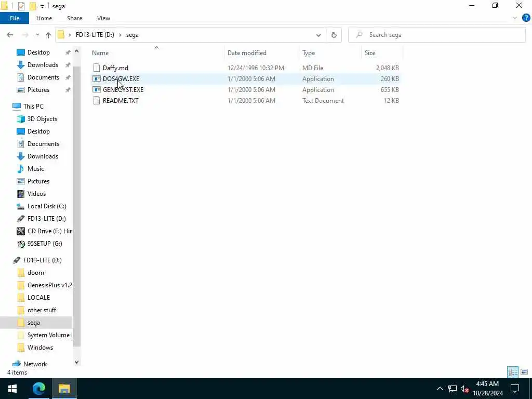
Task: Switch to the Home ribbon tab
Action: point(44,18)
